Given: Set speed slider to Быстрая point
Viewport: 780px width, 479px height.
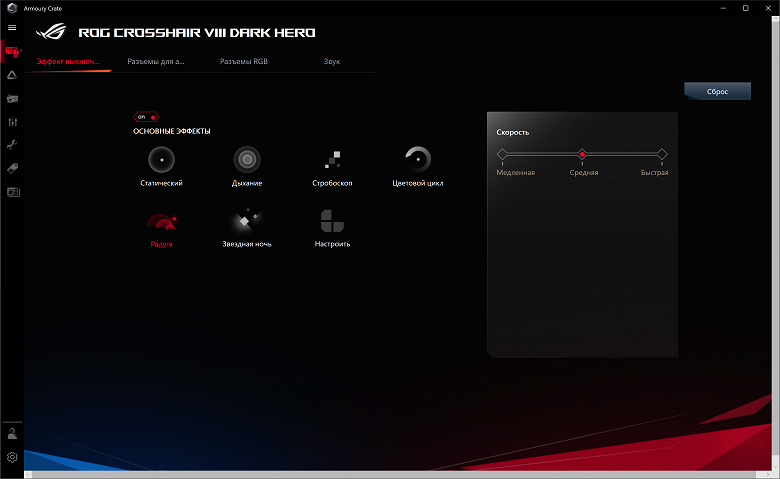Looking at the screenshot, I should coord(662,154).
